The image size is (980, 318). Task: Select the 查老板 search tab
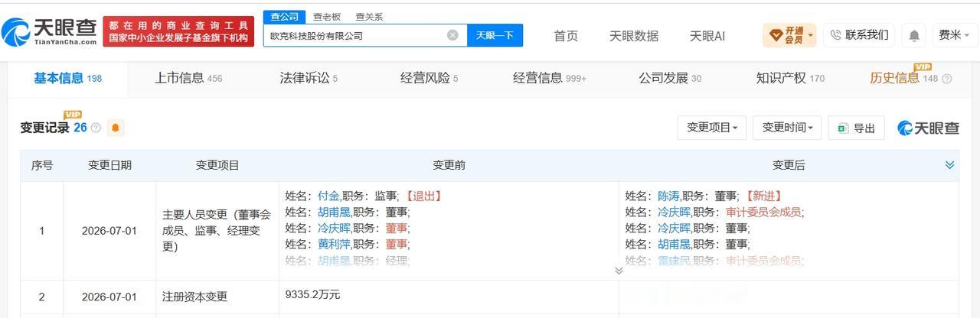pos(327,17)
